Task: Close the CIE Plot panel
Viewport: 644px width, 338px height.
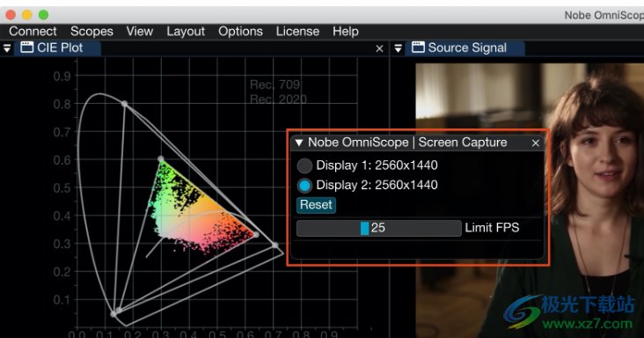Action: click(379, 48)
